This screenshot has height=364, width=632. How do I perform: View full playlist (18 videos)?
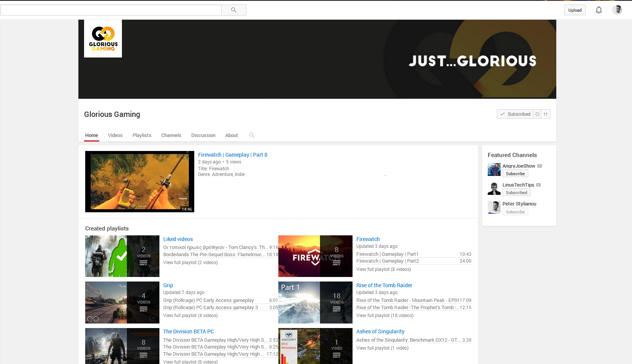click(x=385, y=316)
